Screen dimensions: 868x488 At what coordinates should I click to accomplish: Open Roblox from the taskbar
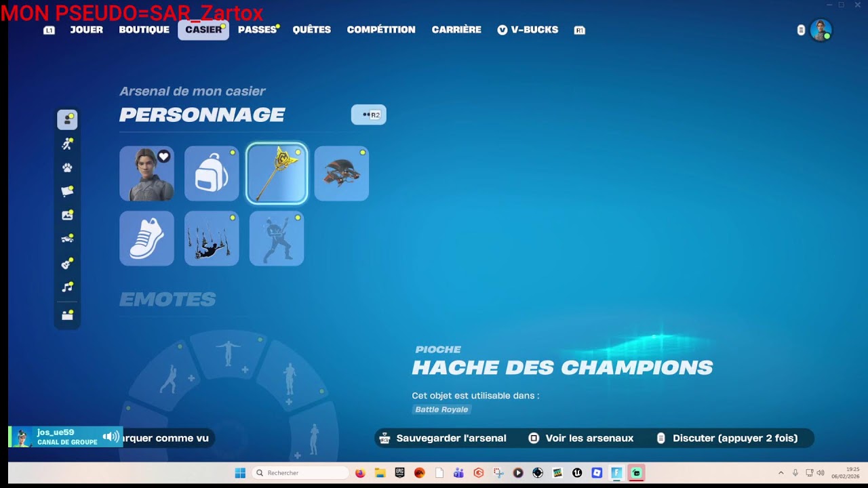click(597, 473)
